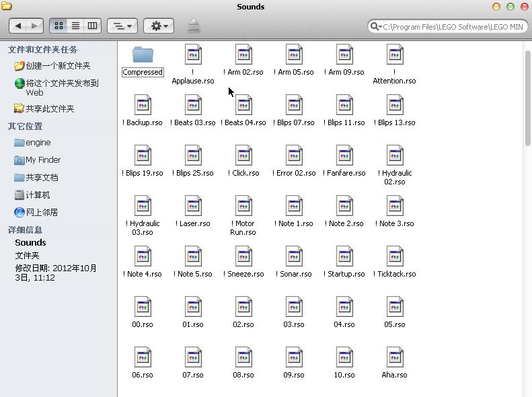This screenshot has height=397, width=532.
Task: Select the ! Laser.rso file
Action: [x=193, y=212]
